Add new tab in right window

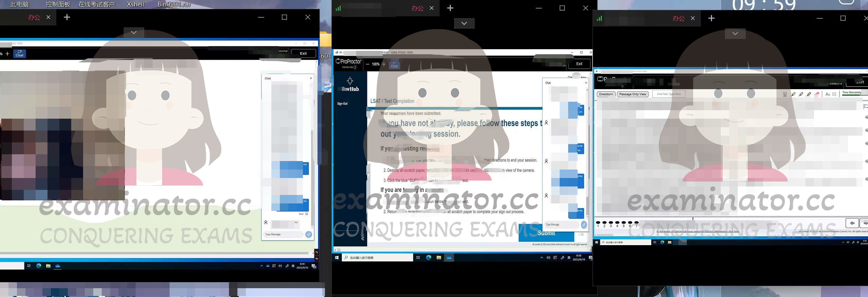click(711, 18)
